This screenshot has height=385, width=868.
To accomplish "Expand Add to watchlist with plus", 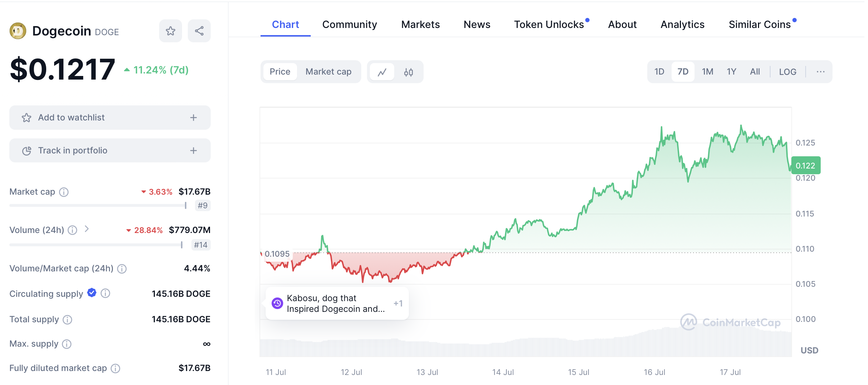I will pos(194,118).
